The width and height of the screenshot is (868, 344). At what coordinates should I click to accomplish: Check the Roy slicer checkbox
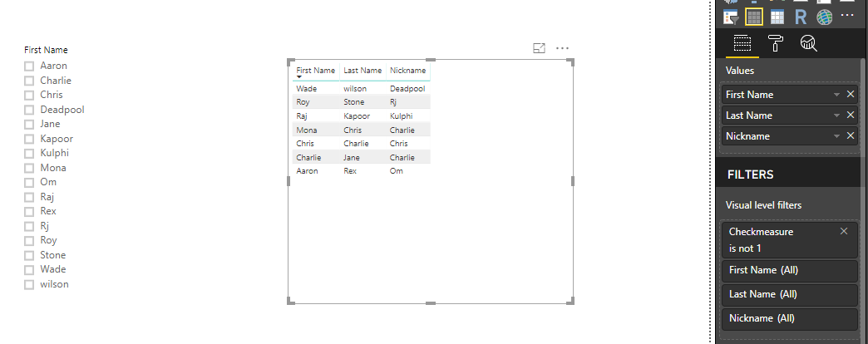click(x=29, y=241)
